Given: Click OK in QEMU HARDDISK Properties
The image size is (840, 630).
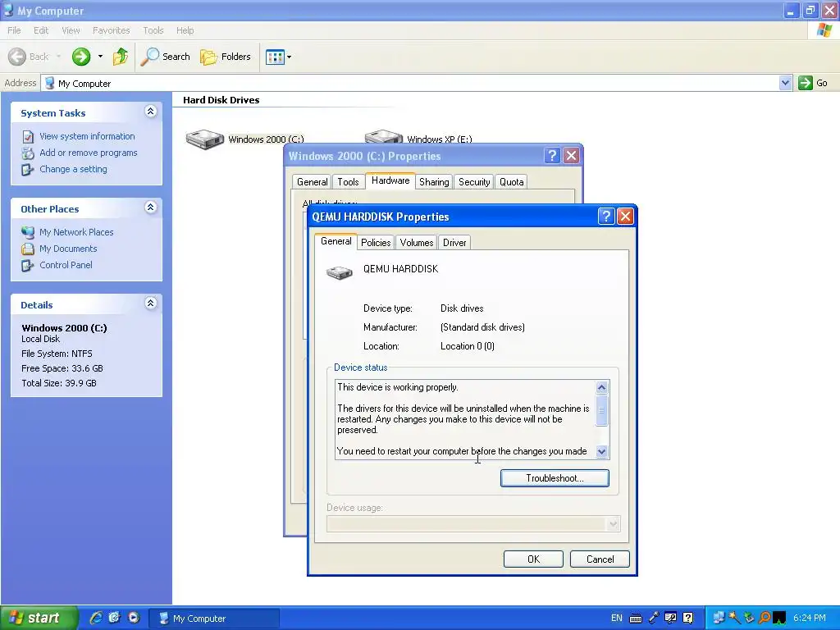Looking at the screenshot, I should tap(533, 559).
